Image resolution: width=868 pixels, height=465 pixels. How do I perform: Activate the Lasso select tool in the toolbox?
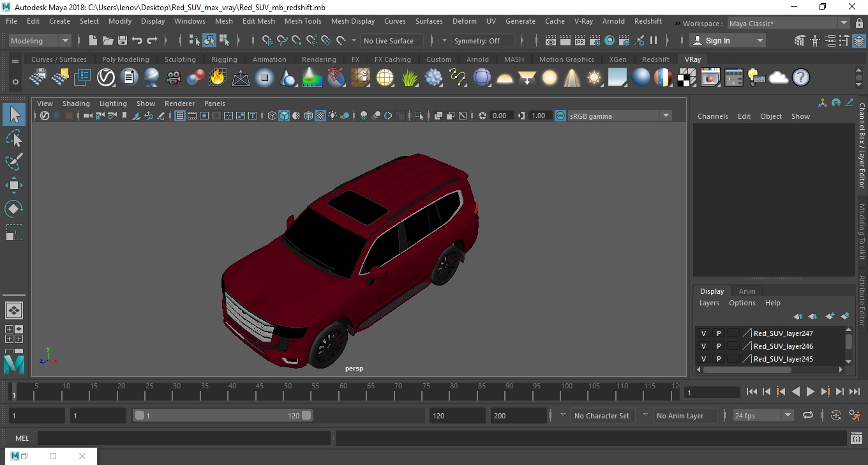coord(14,138)
